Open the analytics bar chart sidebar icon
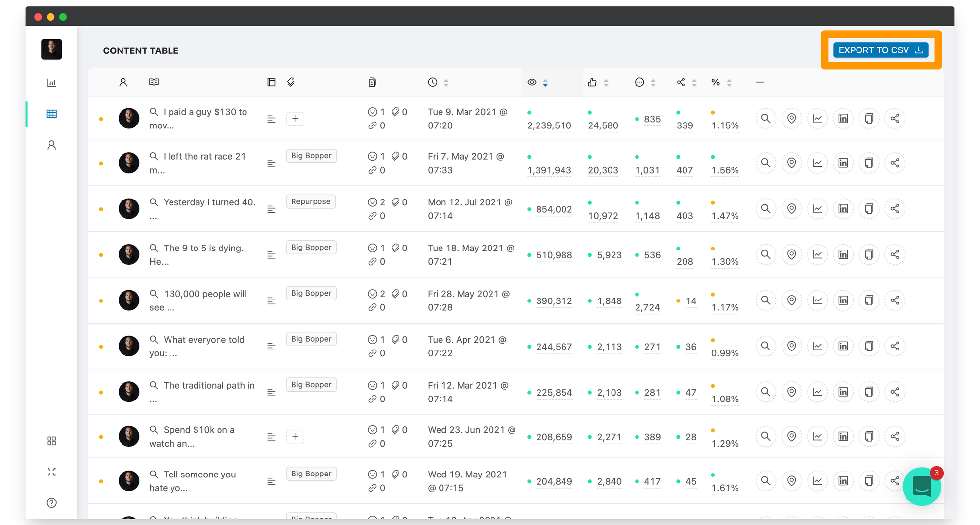Image resolution: width=980 pixels, height=525 pixels. tap(51, 83)
